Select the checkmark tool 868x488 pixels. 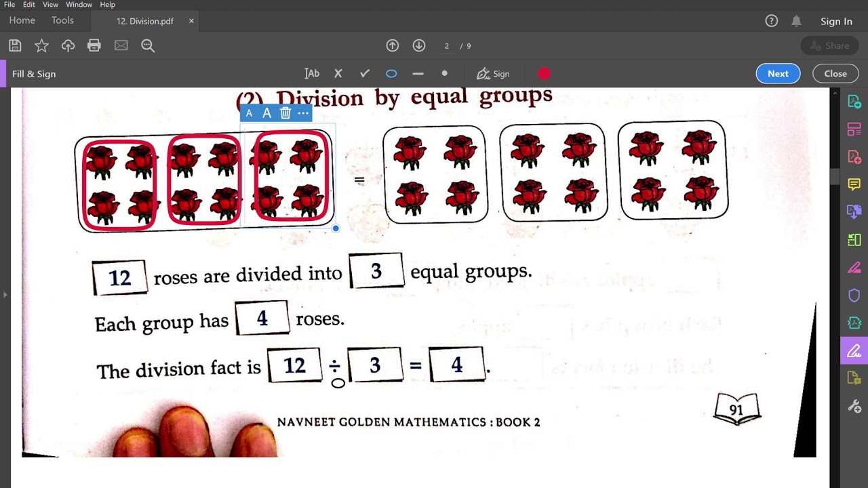[x=365, y=73]
